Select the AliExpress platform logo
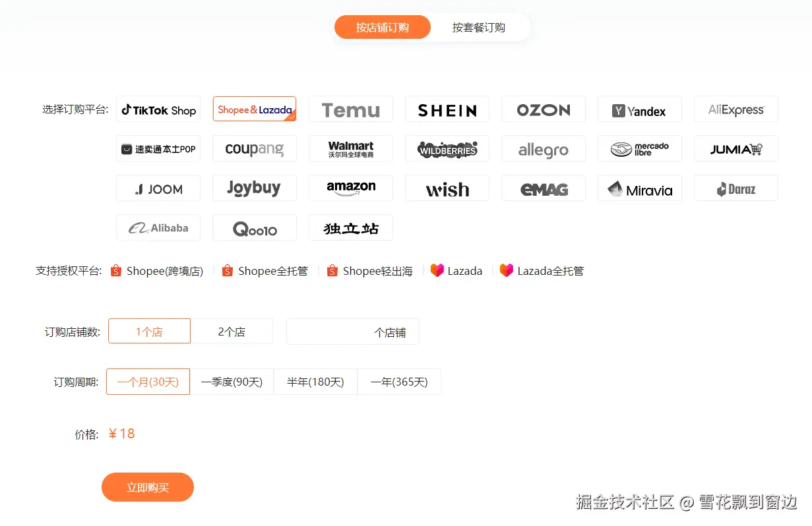This screenshot has width=812, height=526. click(x=736, y=109)
